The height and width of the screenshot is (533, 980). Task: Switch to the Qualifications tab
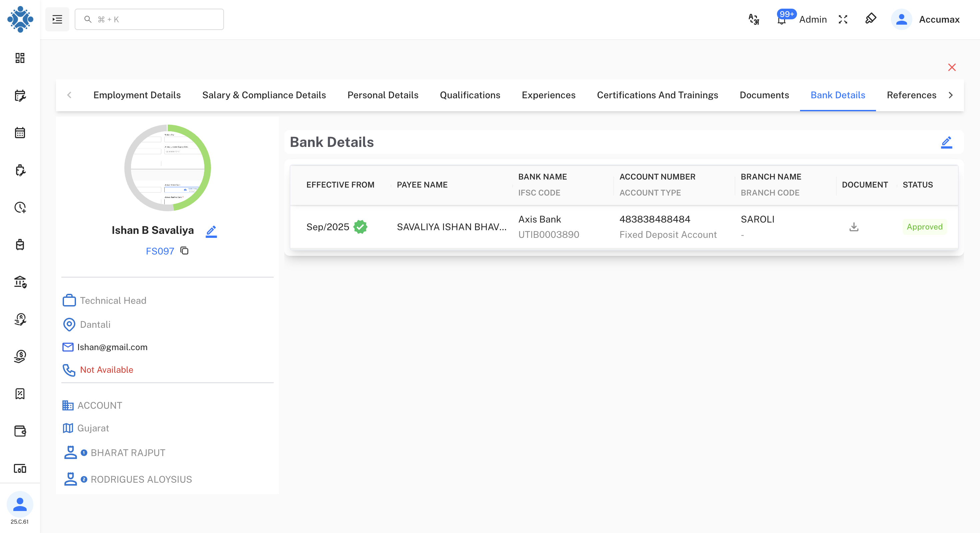coord(470,95)
